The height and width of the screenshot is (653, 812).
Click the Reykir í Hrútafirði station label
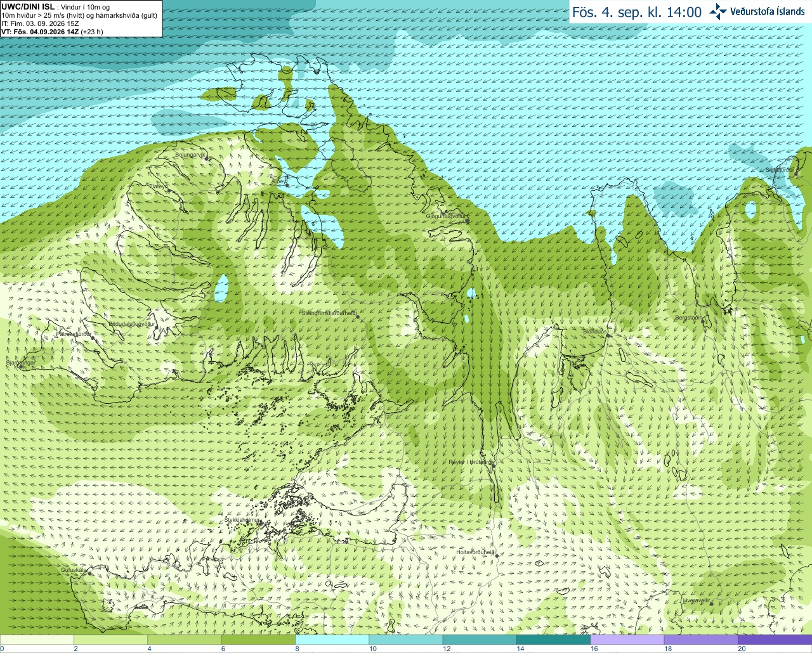coord(470,462)
